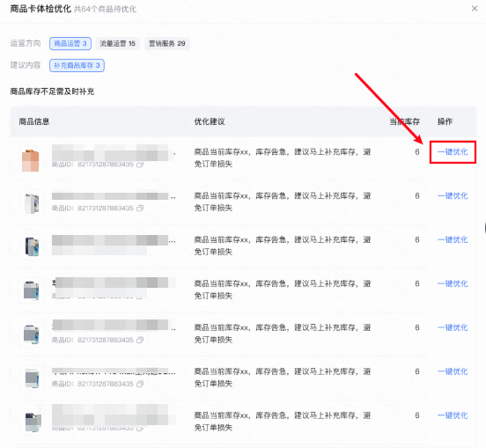Open the dark blue phone product thumbnail

[x=32, y=246]
